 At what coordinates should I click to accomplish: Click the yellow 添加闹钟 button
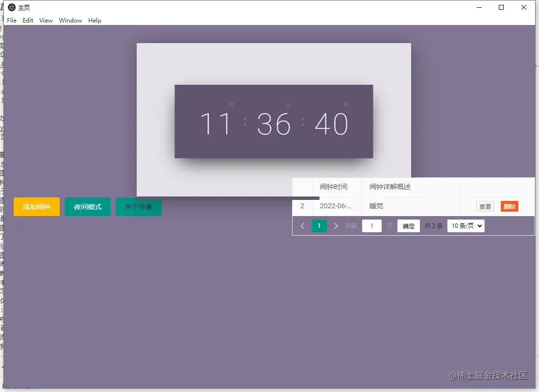(x=37, y=207)
